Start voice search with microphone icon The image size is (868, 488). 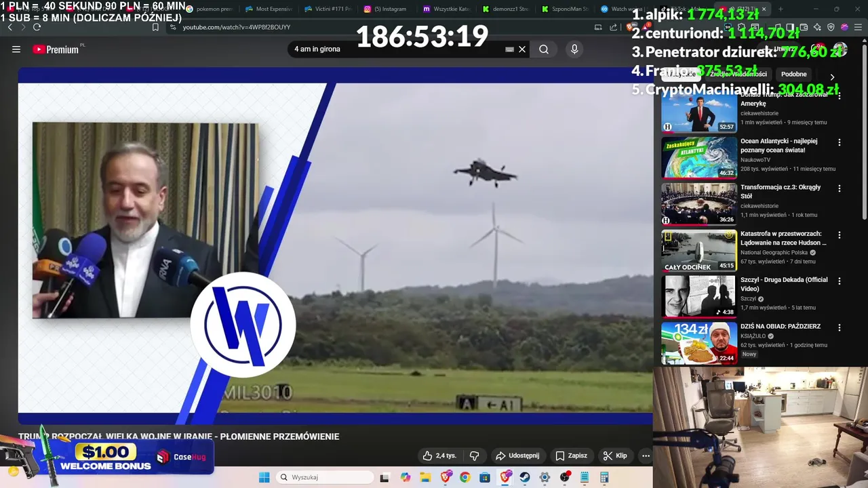(574, 49)
